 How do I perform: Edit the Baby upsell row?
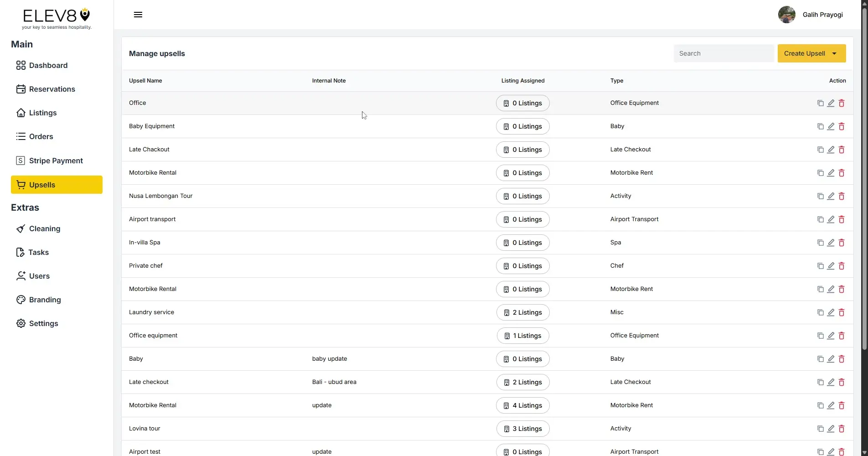point(831,359)
